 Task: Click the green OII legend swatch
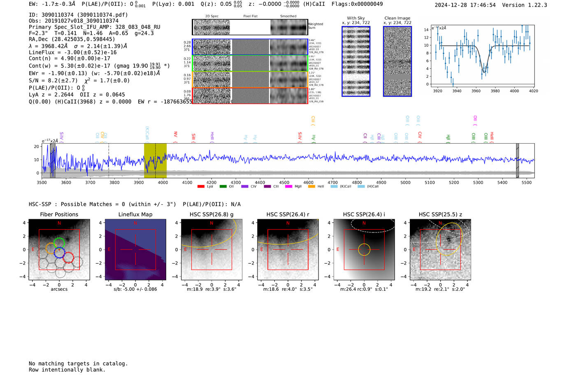coord(223,187)
